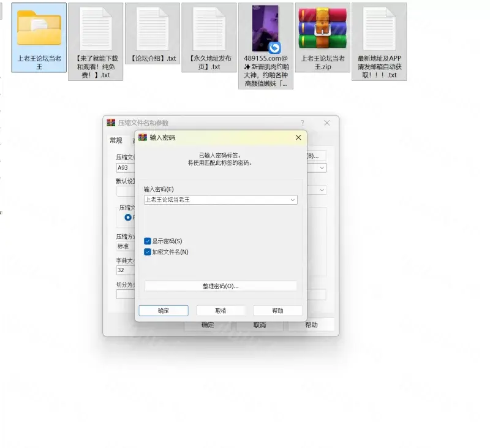Select the 489155.com video thumbnail
The image size is (490, 448).
pos(265,28)
